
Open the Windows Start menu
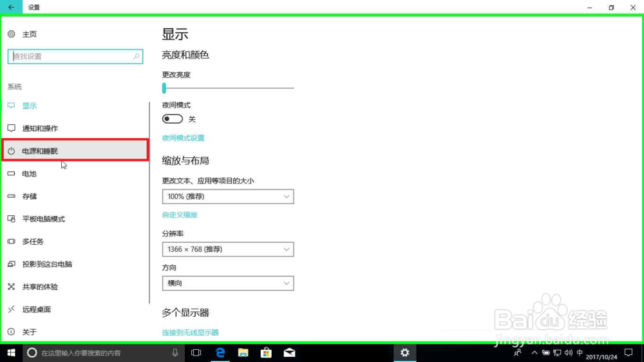pos(11,352)
